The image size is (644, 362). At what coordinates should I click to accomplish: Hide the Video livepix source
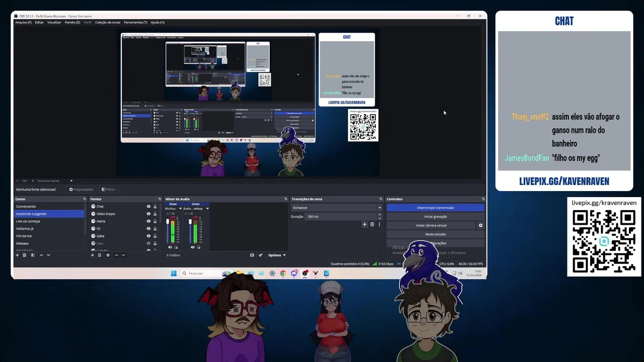[x=148, y=214]
